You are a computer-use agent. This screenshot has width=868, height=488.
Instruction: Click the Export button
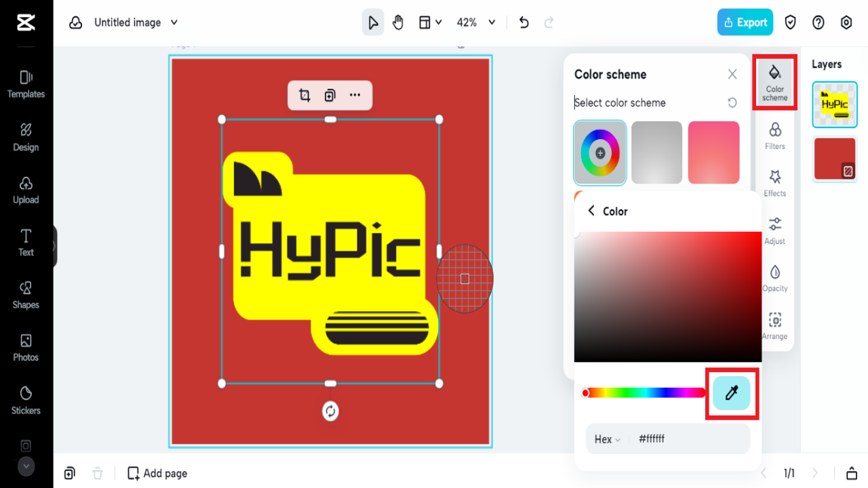(745, 22)
